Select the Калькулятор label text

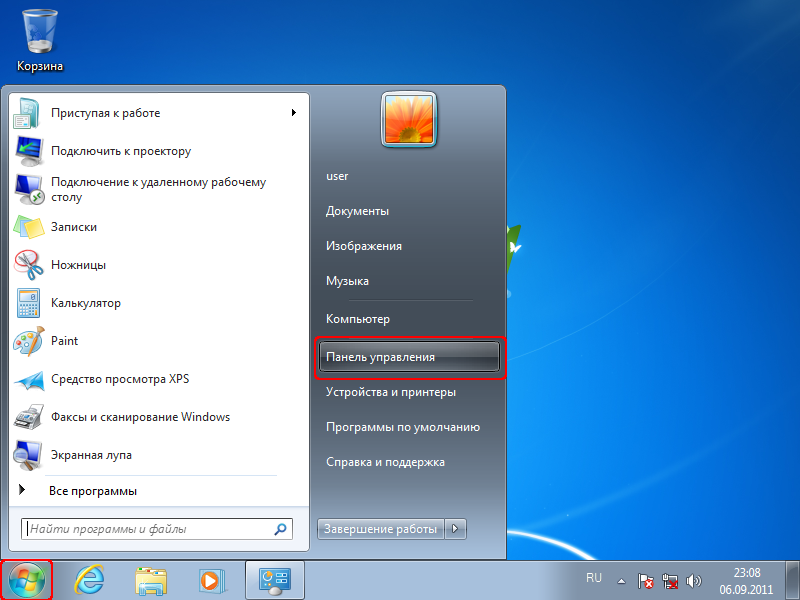(86, 303)
